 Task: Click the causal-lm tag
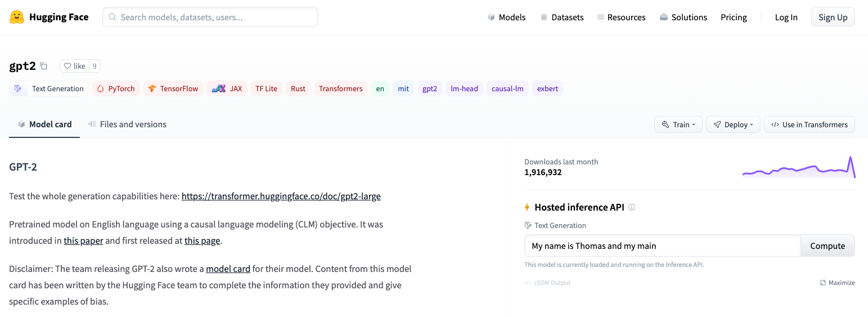pos(507,88)
